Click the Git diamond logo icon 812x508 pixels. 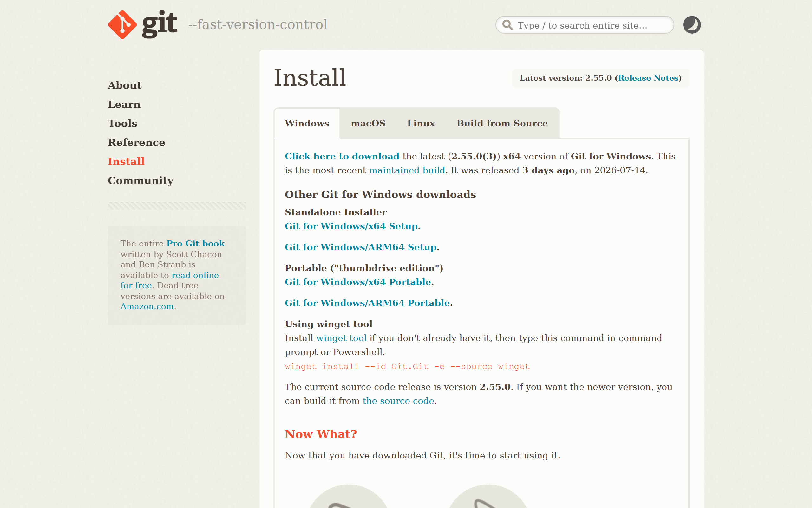(122, 24)
